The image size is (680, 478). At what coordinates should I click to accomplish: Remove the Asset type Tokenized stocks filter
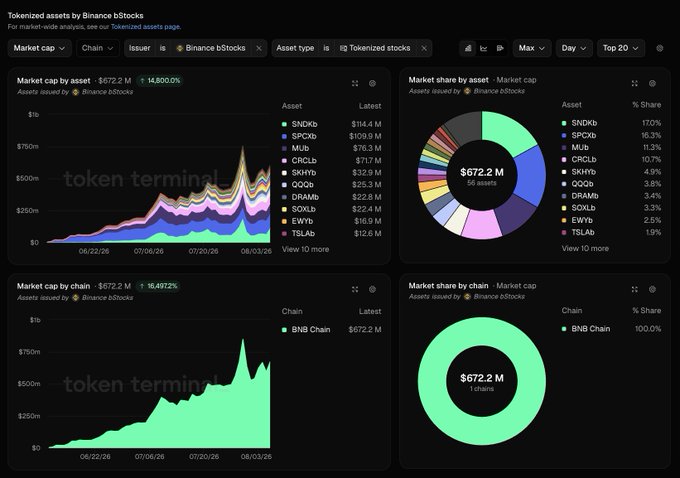pos(424,48)
